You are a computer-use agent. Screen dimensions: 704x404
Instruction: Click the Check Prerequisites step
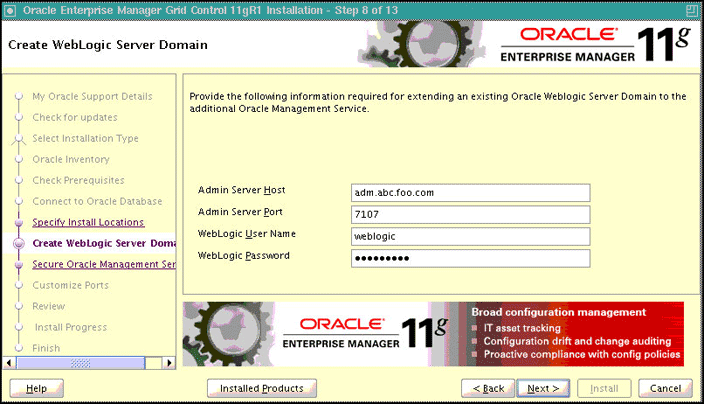78,180
